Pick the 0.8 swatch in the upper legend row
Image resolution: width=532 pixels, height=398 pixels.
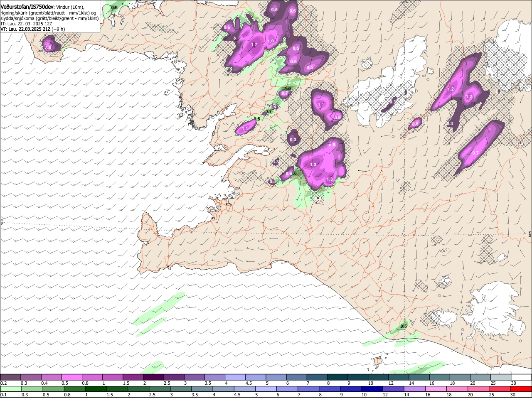tap(92, 377)
